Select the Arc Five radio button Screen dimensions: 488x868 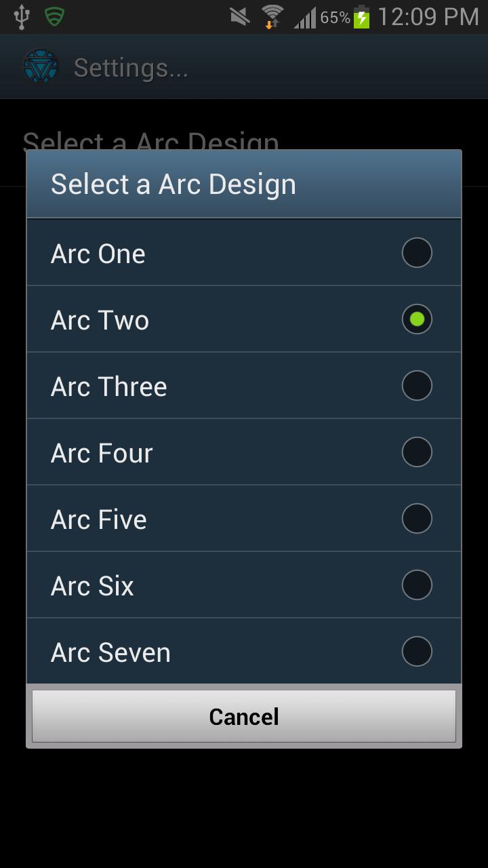tap(417, 519)
